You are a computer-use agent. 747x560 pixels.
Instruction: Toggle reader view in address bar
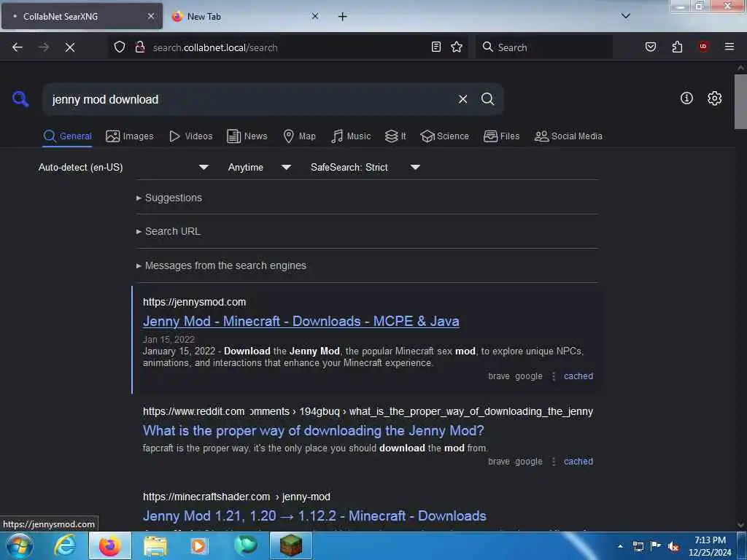point(436,47)
